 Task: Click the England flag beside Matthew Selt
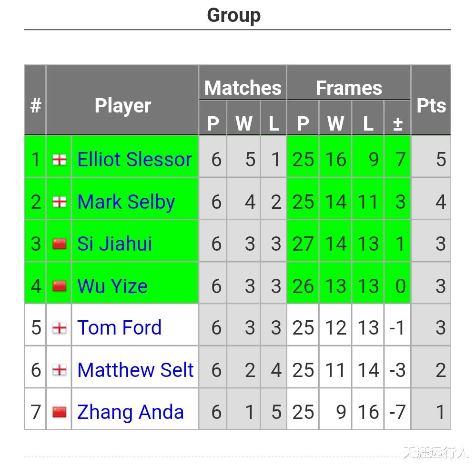(x=59, y=370)
